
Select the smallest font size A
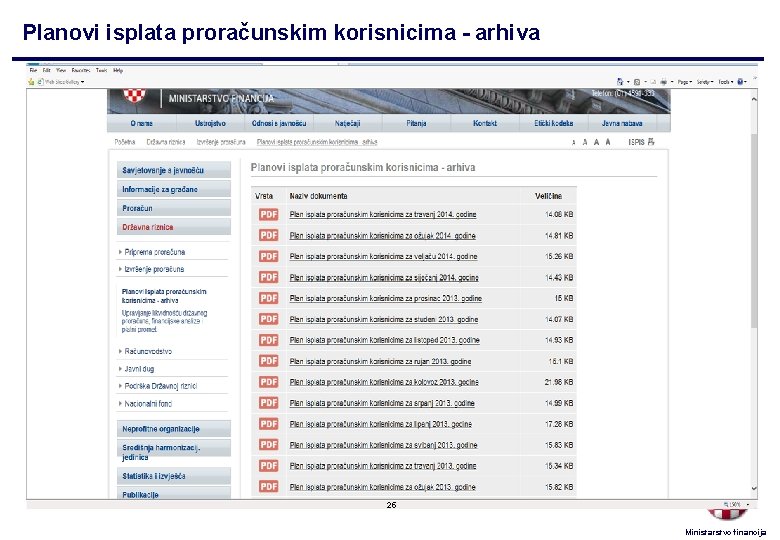tap(574, 142)
